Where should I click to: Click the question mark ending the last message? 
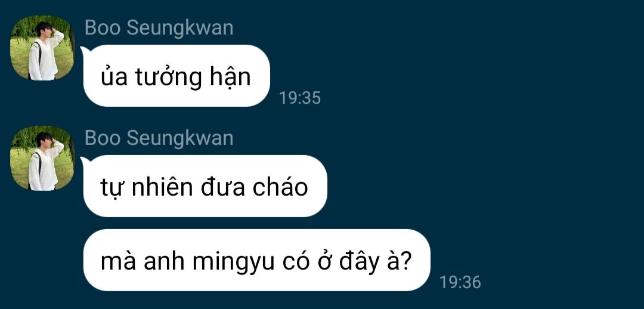(x=405, y=261)
